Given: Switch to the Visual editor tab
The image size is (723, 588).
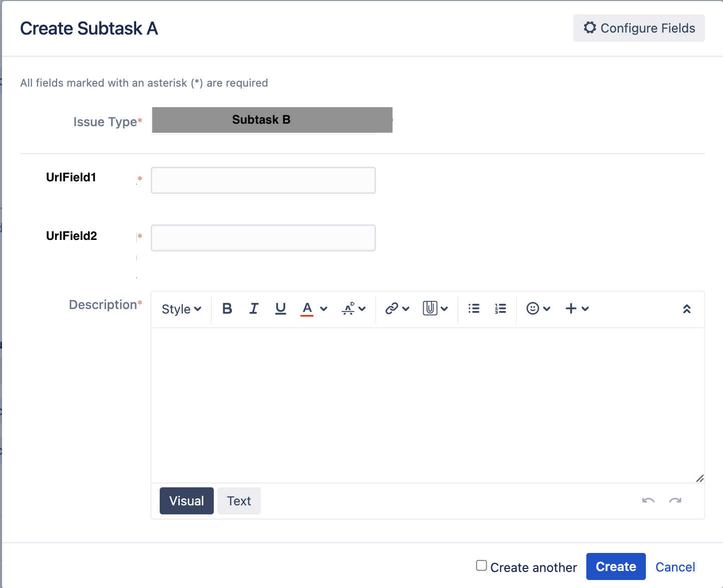Looking at the screenshot, I should 187,501.
